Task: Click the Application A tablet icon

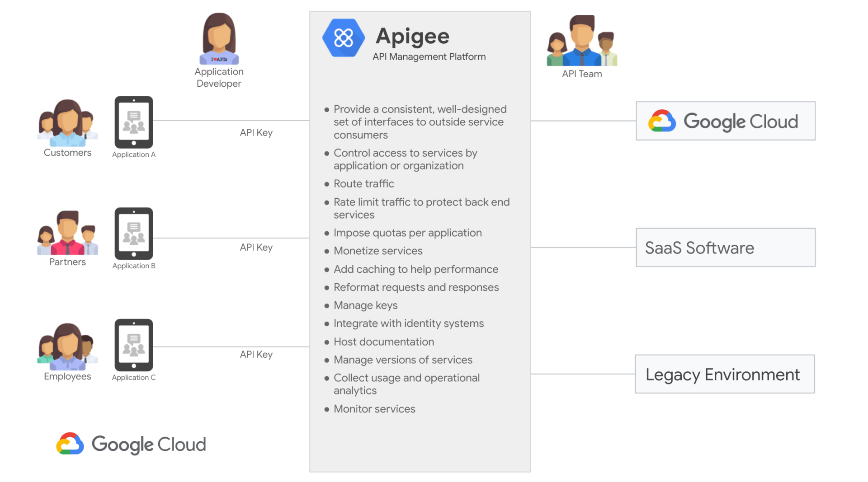Action: [x=134, y=122]
